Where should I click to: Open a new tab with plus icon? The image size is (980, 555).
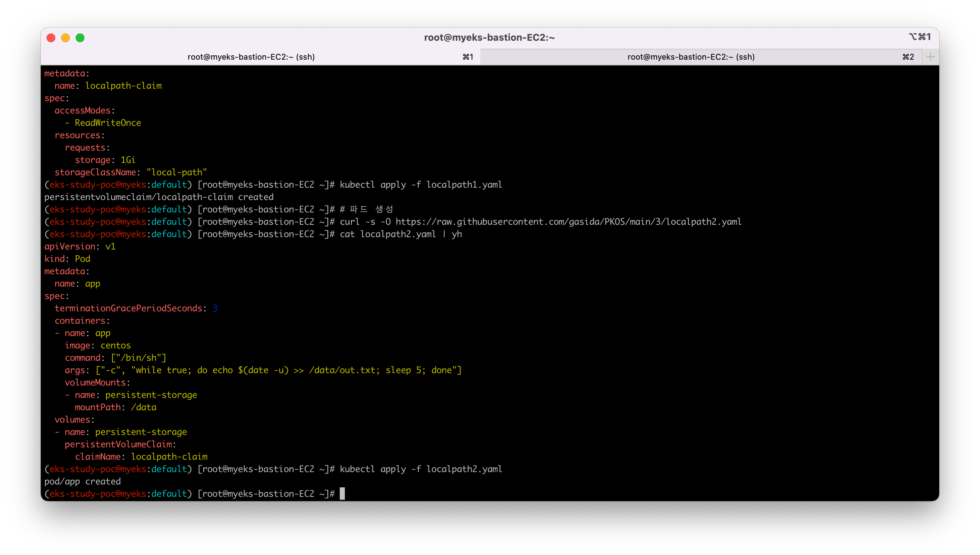click(930, 57)
